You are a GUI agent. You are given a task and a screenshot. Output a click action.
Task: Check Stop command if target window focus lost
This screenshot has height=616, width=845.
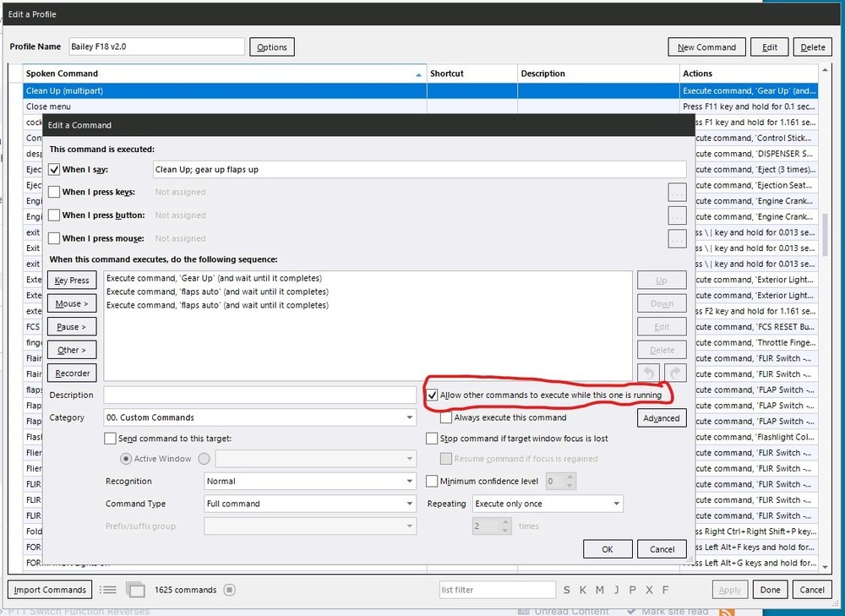(432, 439)
